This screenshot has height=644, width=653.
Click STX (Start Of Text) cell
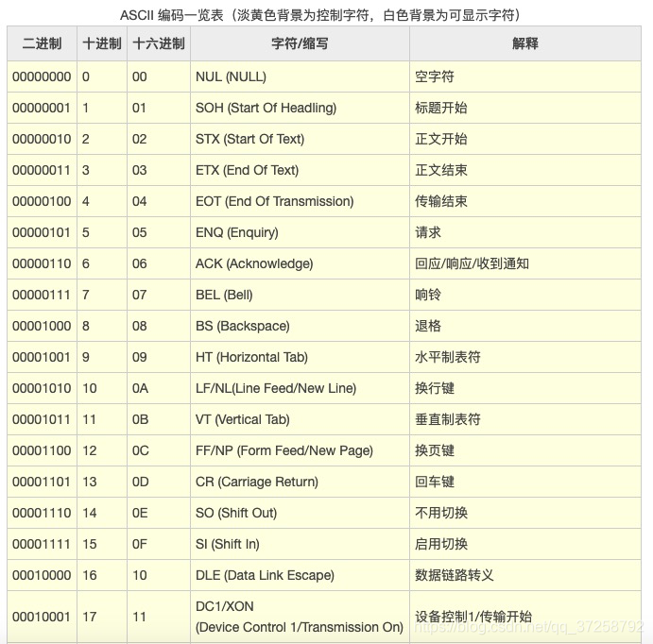(x=300, y=139)
